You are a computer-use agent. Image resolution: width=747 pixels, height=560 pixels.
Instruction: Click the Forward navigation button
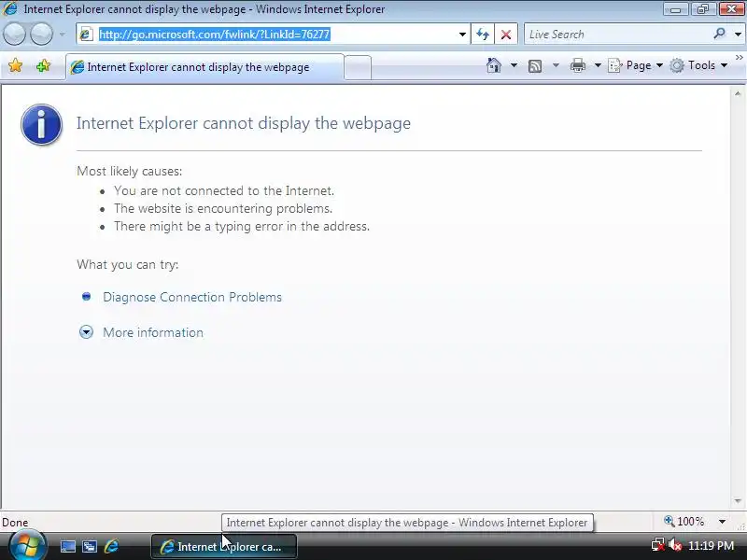pos(41,35)
